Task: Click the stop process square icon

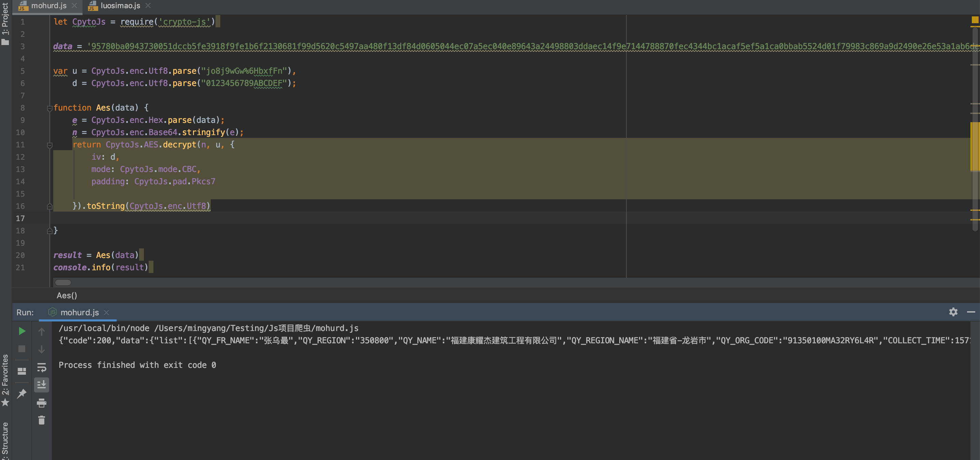Action: 22,349
